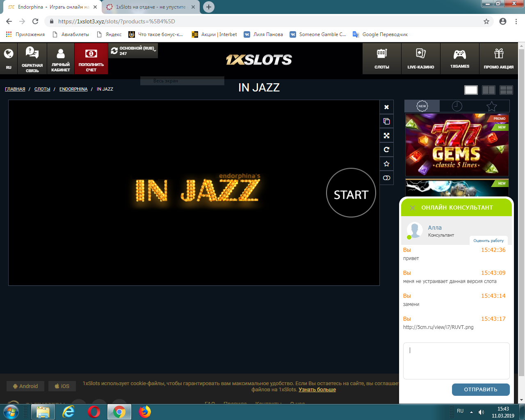525x420 pixels.
Task: Open the 5cm.ru link in chat
Action: (438, 327)
